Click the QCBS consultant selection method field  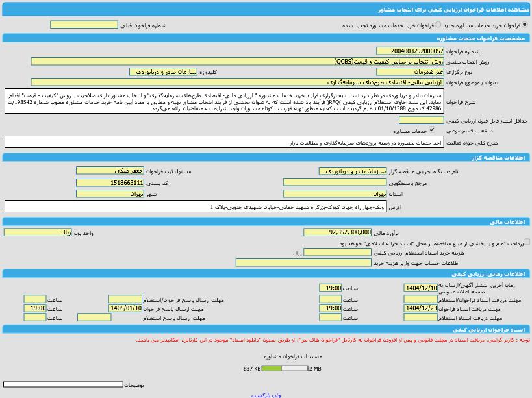point(237,62)
